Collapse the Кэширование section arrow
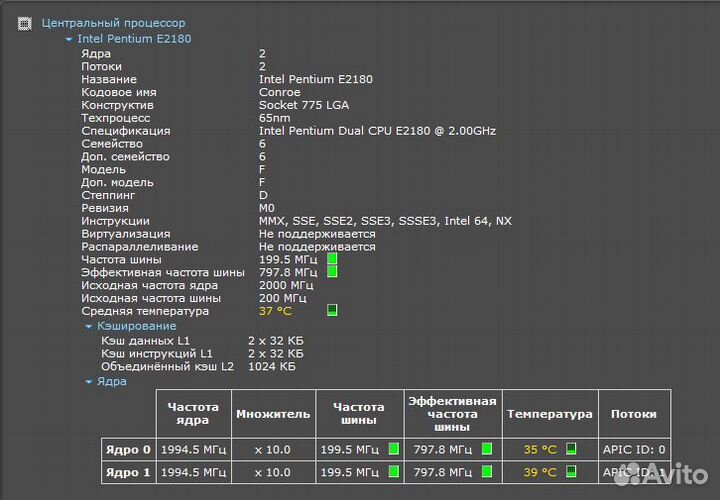 [89, 326]
